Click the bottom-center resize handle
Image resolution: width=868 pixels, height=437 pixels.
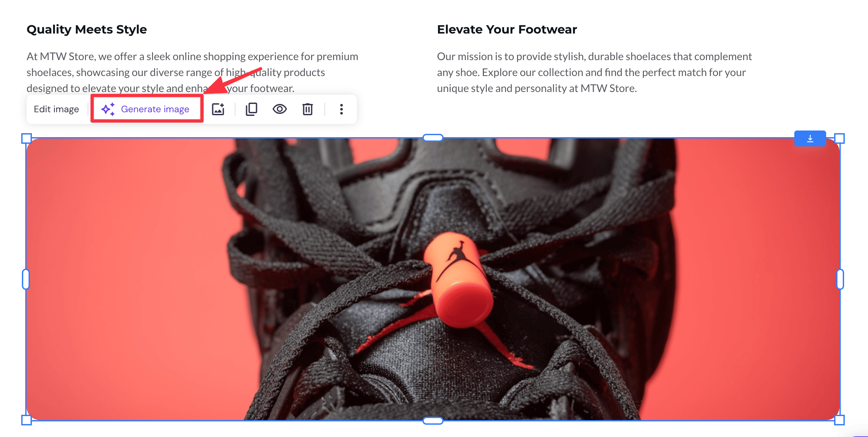point(433,417)
